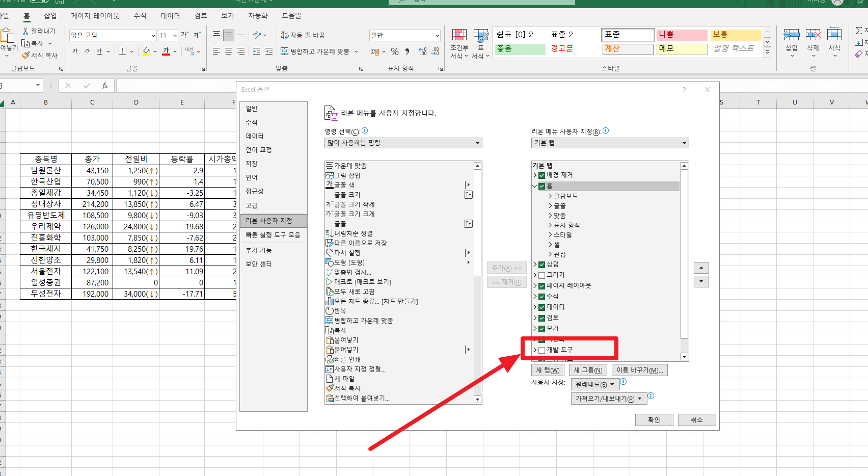Uncheck the 페이지 레이아웃 tab checkbox
The width and height of the screenshot is (868, 476).
tap(541, 285)
